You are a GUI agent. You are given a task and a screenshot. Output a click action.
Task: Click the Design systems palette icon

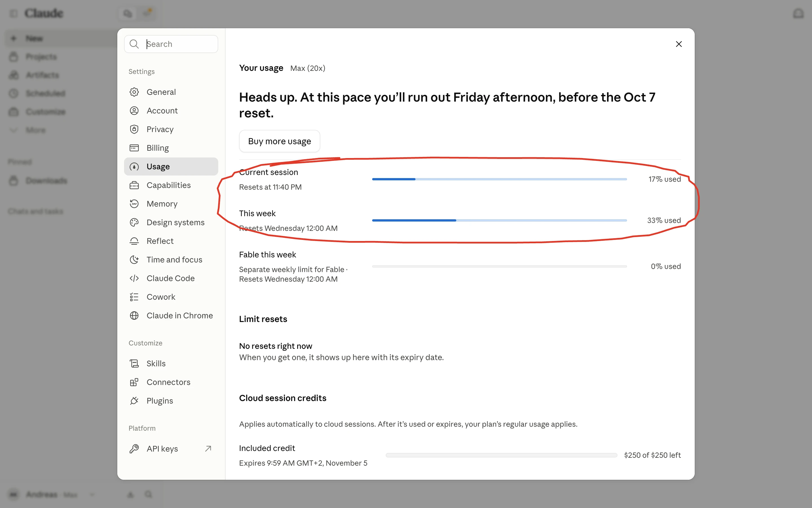point(134,222)
